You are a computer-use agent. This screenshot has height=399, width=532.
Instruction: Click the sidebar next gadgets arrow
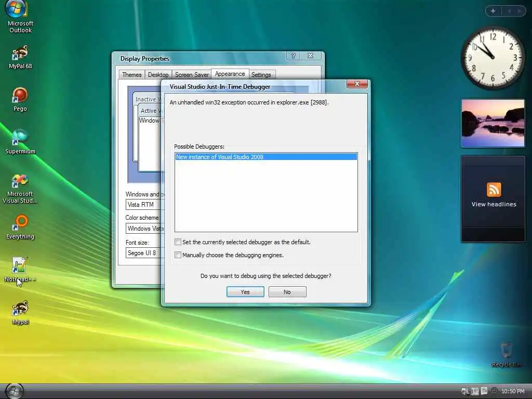tap(519, 11)
